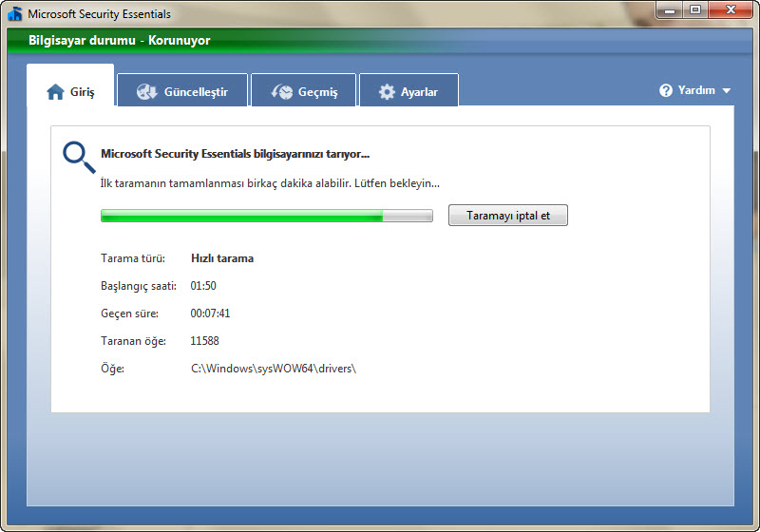Click the elapsed time '00:07:41'
The height and width of the screenshot is (532, 760).
click(x=210, y=313)
